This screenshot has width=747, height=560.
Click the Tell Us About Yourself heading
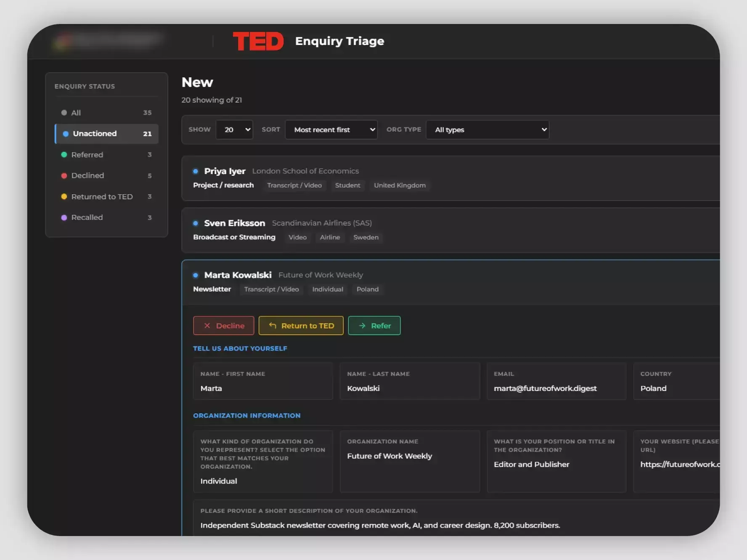point(240,349)
